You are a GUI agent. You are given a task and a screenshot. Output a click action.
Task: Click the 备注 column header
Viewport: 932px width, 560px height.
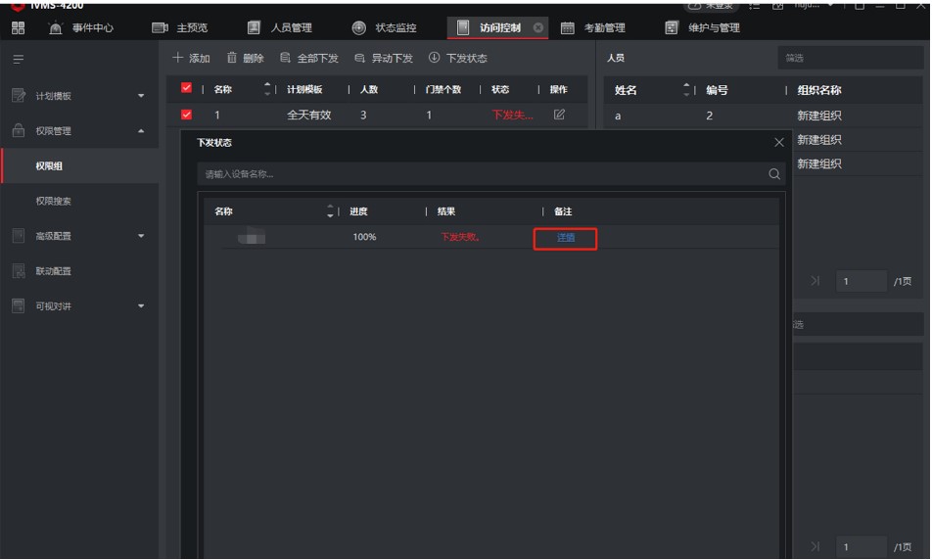pyautogui.click(x=562, y=211)
